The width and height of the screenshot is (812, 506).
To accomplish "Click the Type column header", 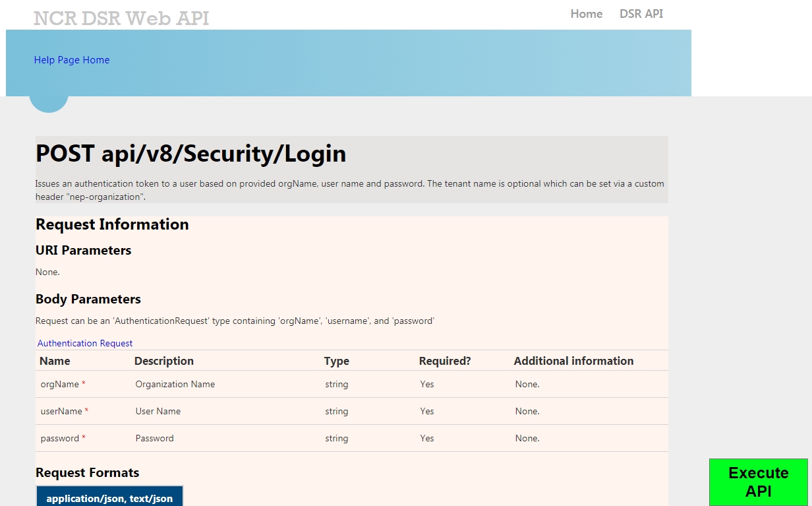I will tap(337, 361).
